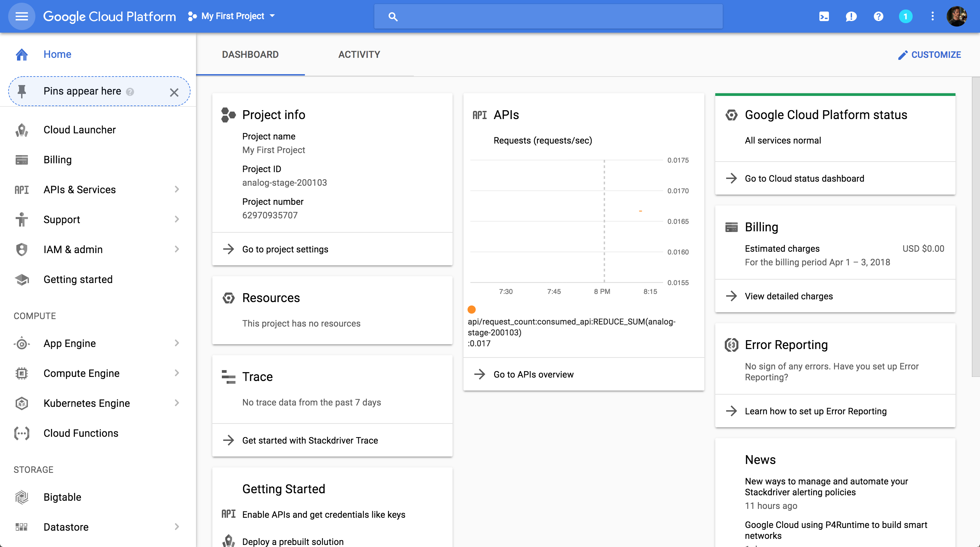Open the notifications badge icon

(905, 16)
